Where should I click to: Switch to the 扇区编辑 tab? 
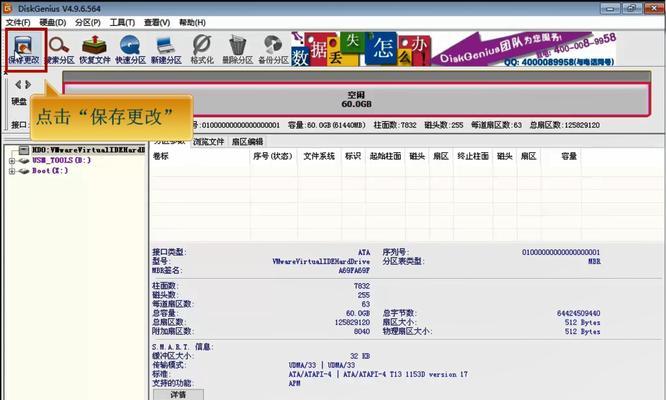point(247,142)
